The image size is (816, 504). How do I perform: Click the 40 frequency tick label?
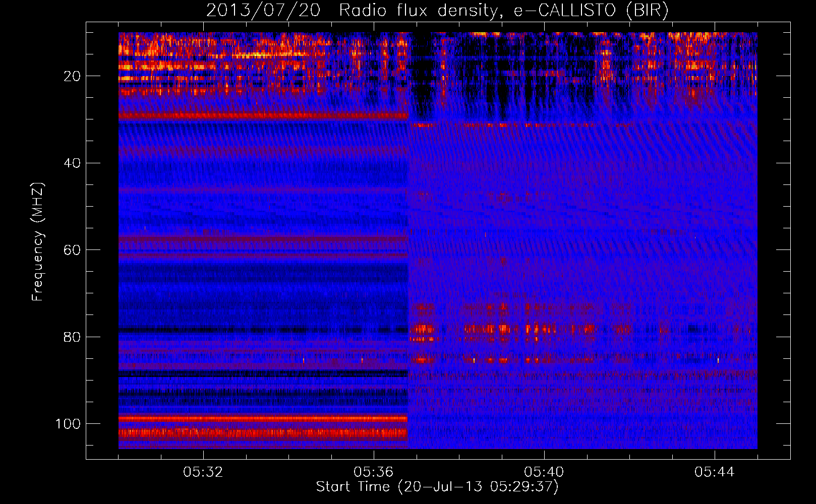(73, 163)
